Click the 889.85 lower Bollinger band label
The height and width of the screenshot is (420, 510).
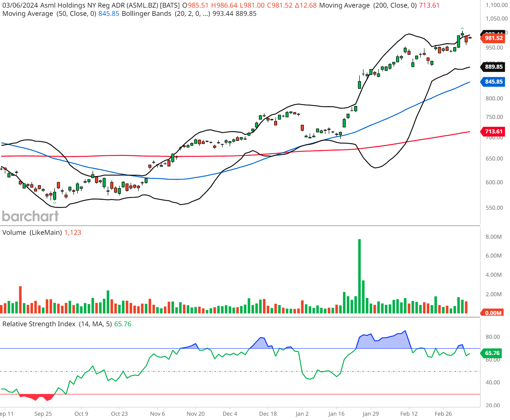click(x=493, y=67)
